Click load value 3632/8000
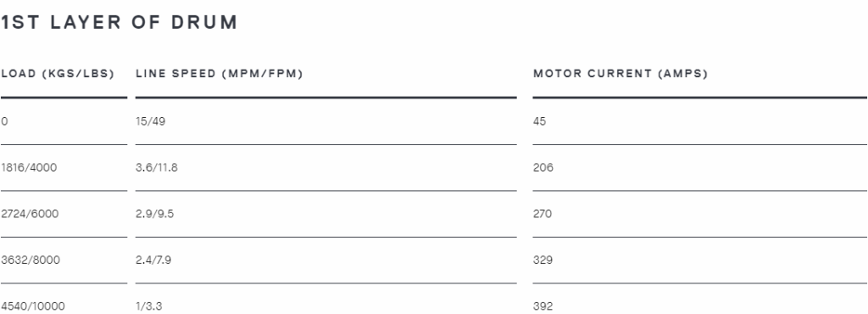The height and width of the screenshot is (314, 868). (31, 261)
